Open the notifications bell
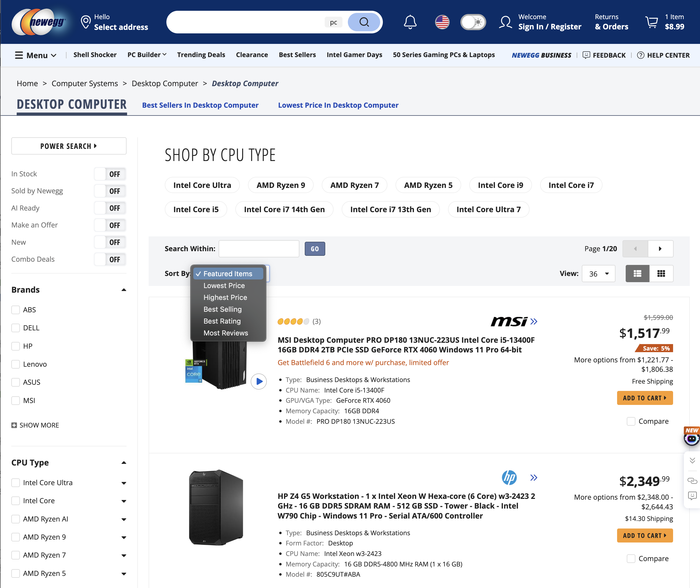700x588 pixels. pos(410,22)
